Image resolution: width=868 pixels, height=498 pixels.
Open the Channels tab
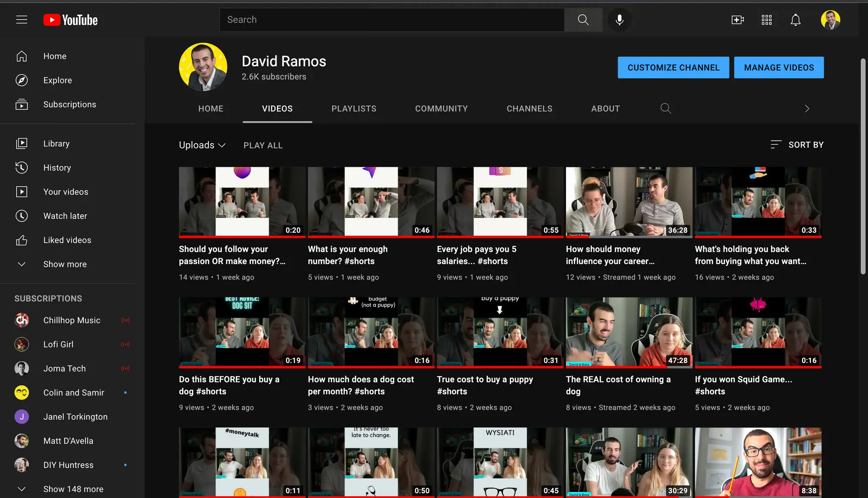point(529,109)
